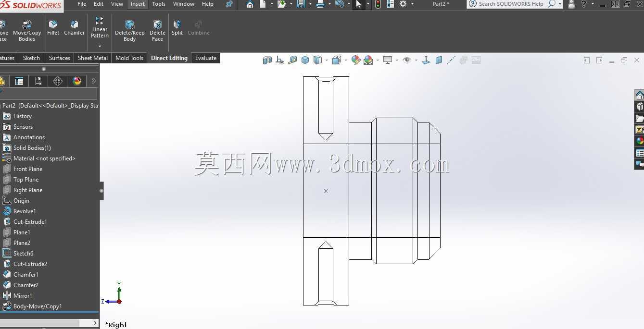Open the Apply Scene dropdown arrow

(378, 61)
